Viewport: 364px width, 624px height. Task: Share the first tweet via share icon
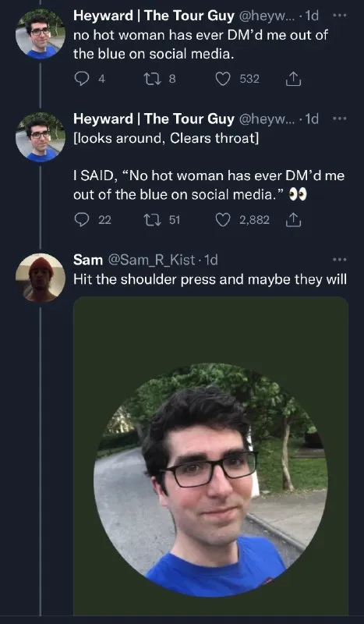(294, 79)
